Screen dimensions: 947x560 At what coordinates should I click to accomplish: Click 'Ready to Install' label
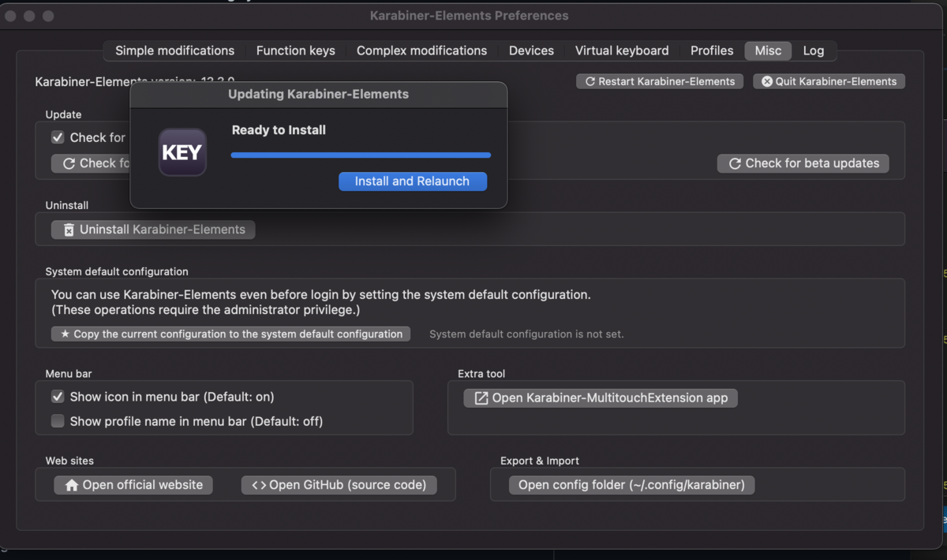pos(279,130)
